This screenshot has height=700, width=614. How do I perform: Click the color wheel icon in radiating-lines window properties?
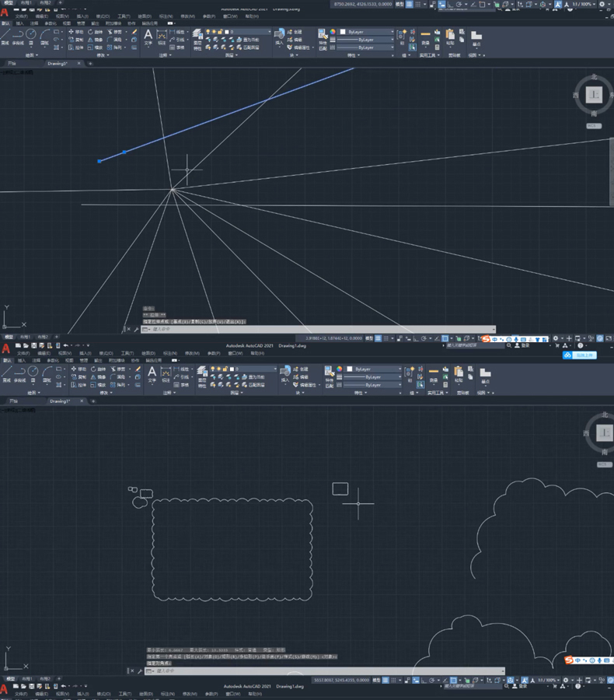pos(333,32)
